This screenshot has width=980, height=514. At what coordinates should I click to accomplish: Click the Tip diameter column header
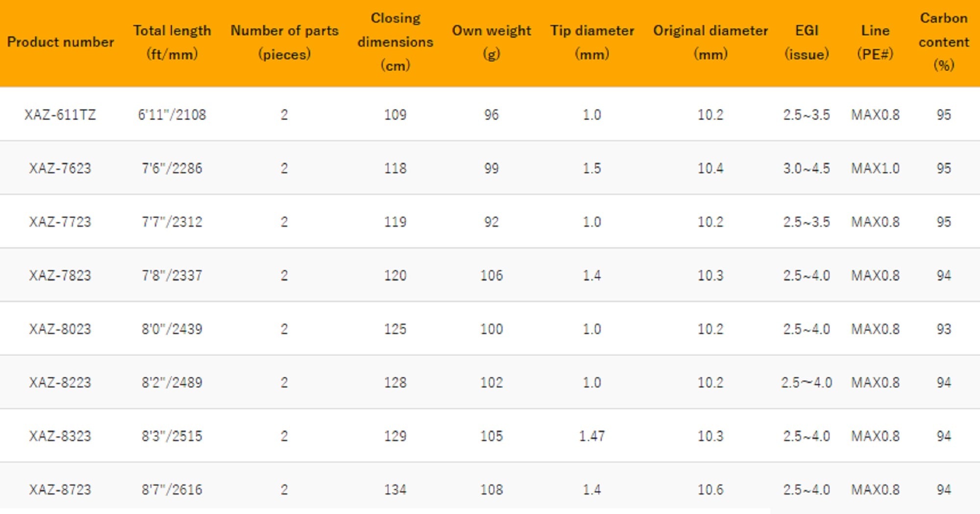tap(592, 42)
